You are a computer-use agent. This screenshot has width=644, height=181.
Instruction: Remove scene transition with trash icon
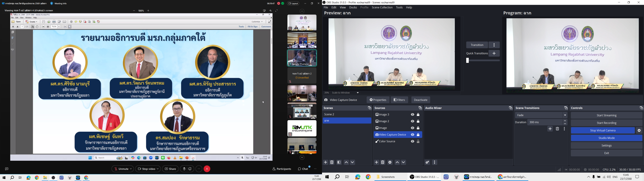557,129
